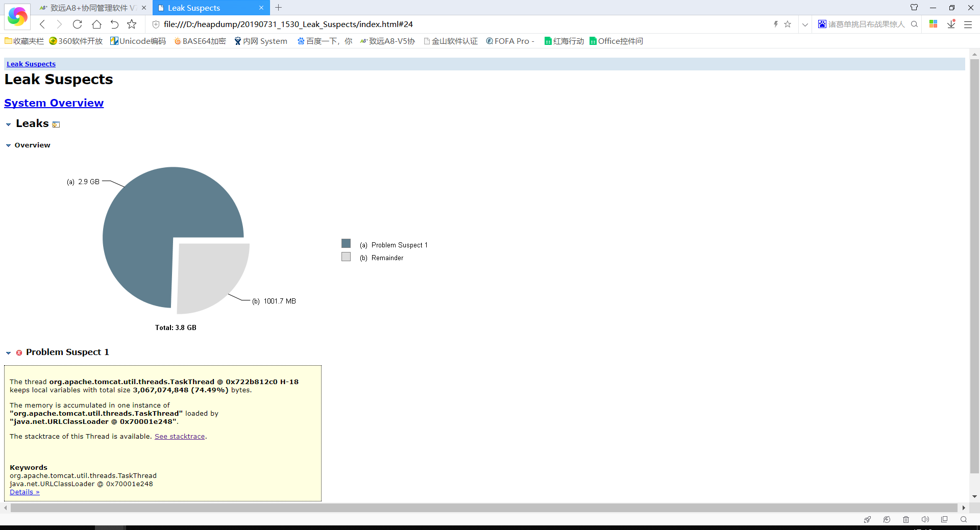980x530 pixels.
Task: Click the horizontal scrollbar right arrow
Action: pyautogui.click(x=964, y=508)
